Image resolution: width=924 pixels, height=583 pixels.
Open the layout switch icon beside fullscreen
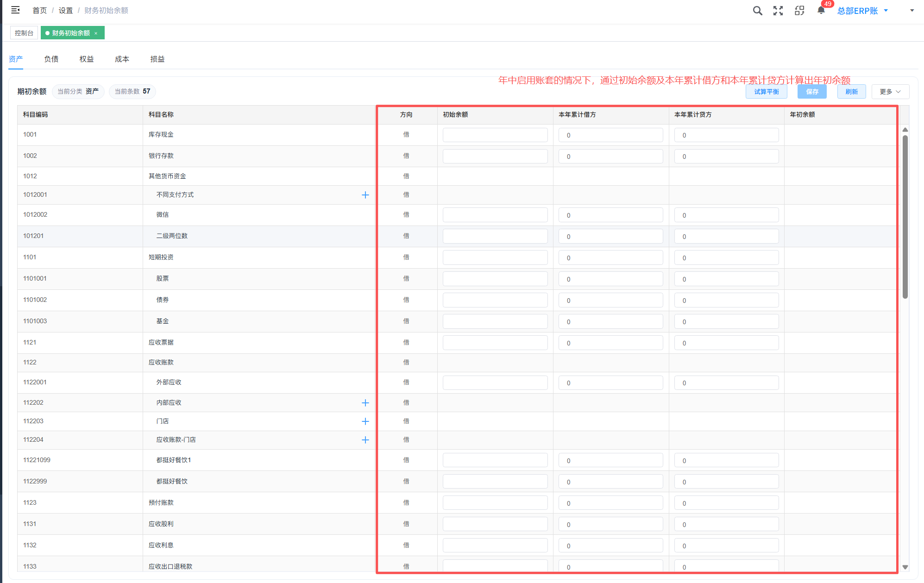pos(799,11)
